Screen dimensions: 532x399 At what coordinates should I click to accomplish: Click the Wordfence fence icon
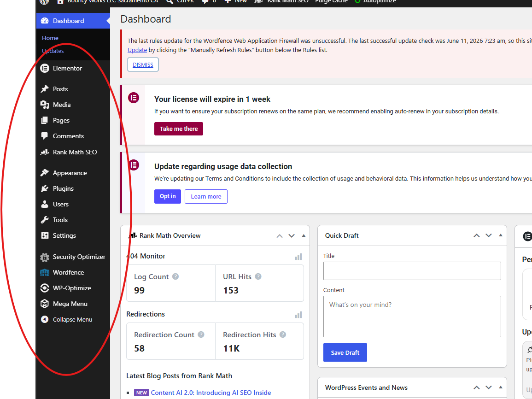coord(45,272)
